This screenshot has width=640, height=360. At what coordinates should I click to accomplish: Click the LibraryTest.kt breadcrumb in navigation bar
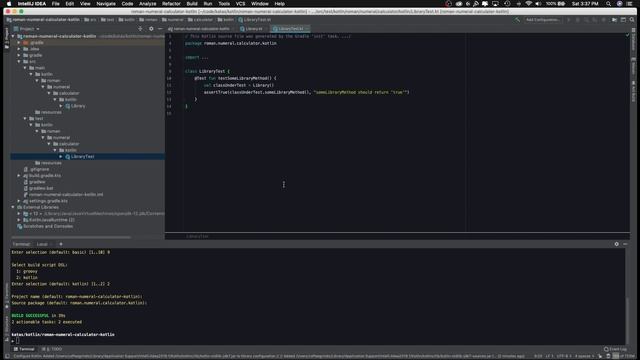click(255, 20)
